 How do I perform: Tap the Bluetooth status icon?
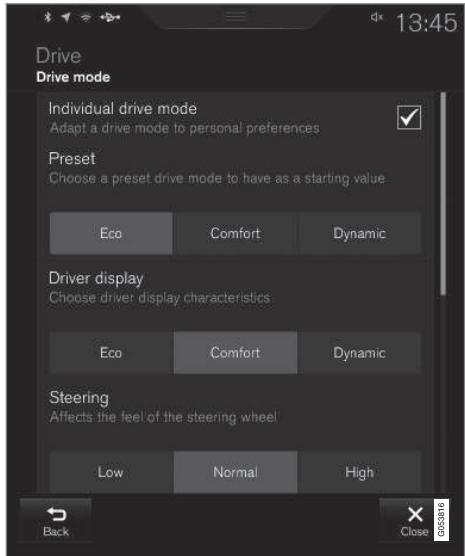point(48,17)
